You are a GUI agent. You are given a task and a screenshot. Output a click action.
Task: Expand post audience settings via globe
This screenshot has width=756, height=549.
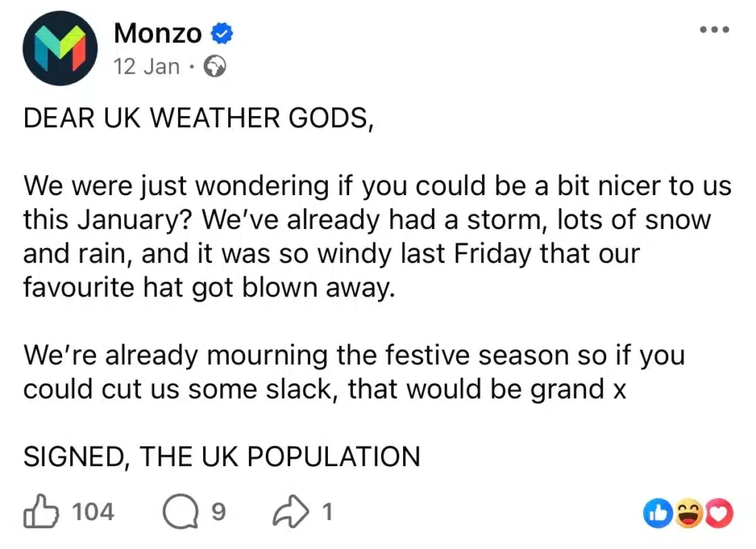[x=214, y=67]
